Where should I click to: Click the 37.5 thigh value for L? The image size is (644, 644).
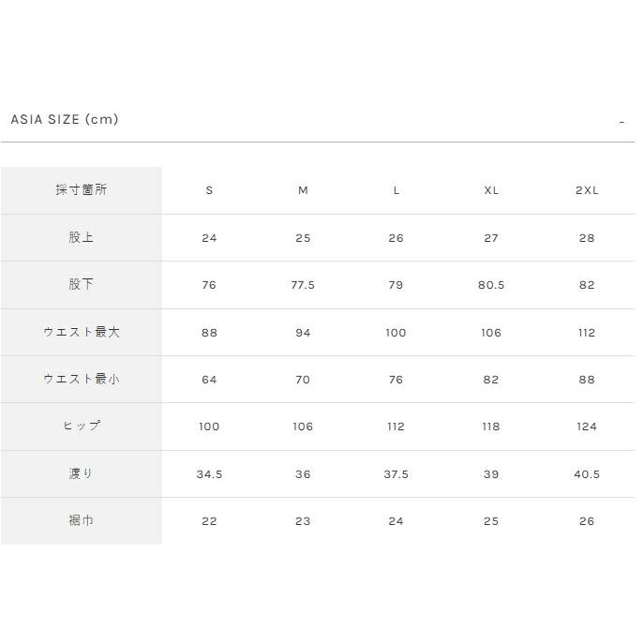tap(396, 474)
